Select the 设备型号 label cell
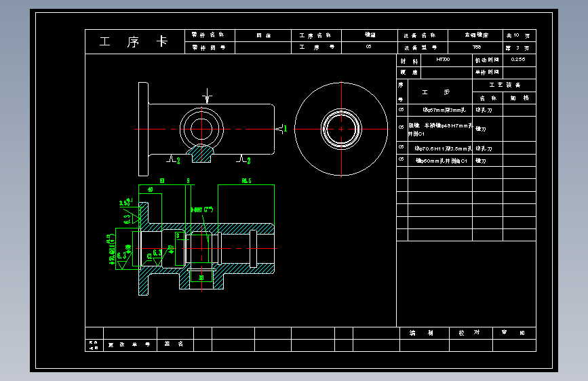 (x=423, y=47)
